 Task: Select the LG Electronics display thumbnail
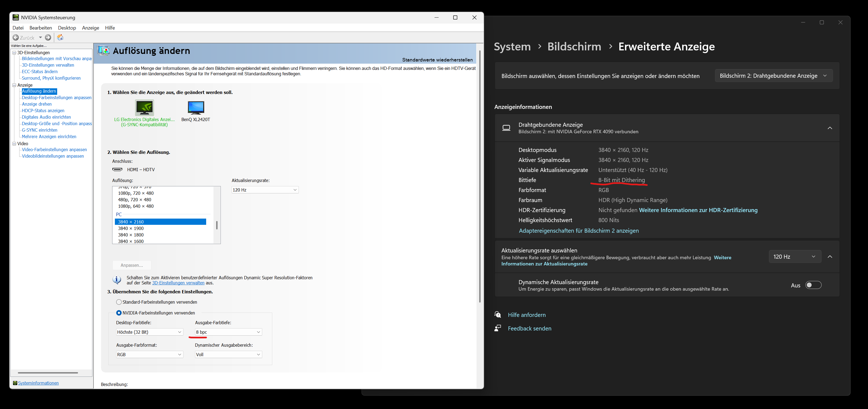[144, 108]
